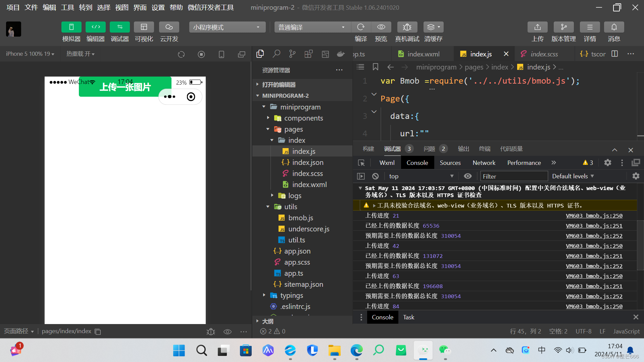Open the Sources devtools tab
The width and height of the screenshot is (644, 362).
click(x=450, y=163)
